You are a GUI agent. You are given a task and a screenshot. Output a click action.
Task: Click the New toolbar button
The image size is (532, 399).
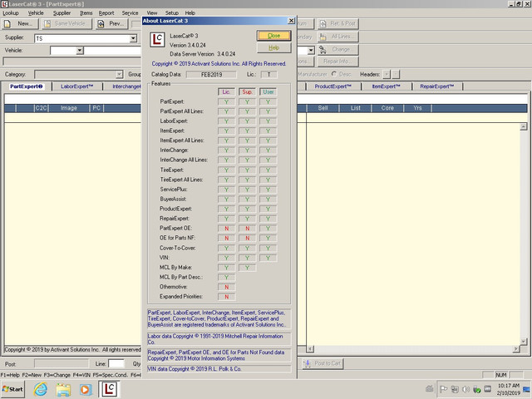point(20,24)
